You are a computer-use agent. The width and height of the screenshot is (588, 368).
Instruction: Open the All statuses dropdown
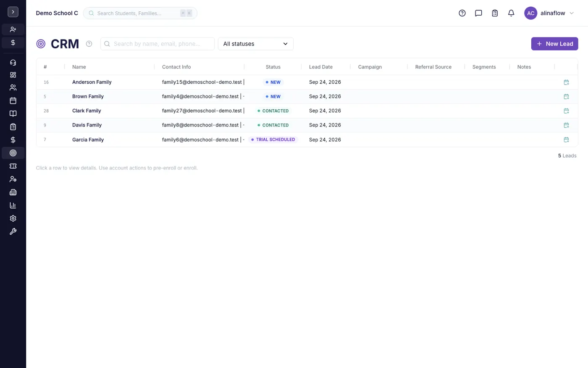click(x=255, y=44)
